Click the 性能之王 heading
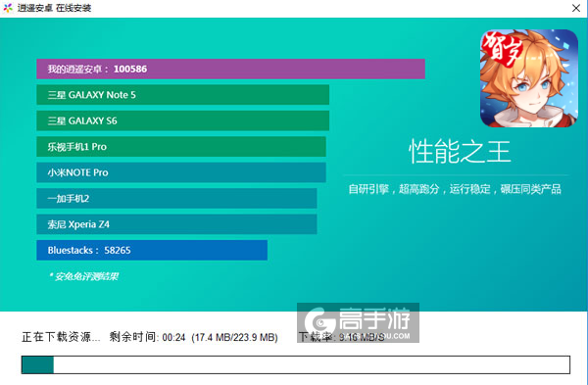This screenshot has height=385, width=588. [x=460, y=152]
